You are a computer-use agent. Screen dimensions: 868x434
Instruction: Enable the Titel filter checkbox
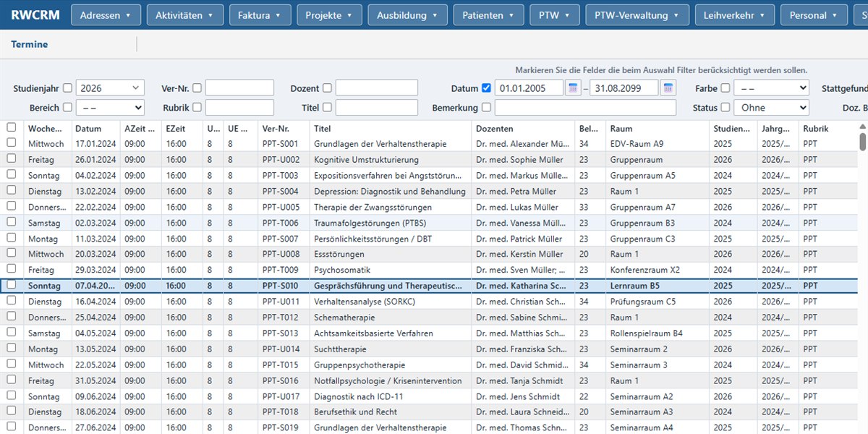point(327,107)
